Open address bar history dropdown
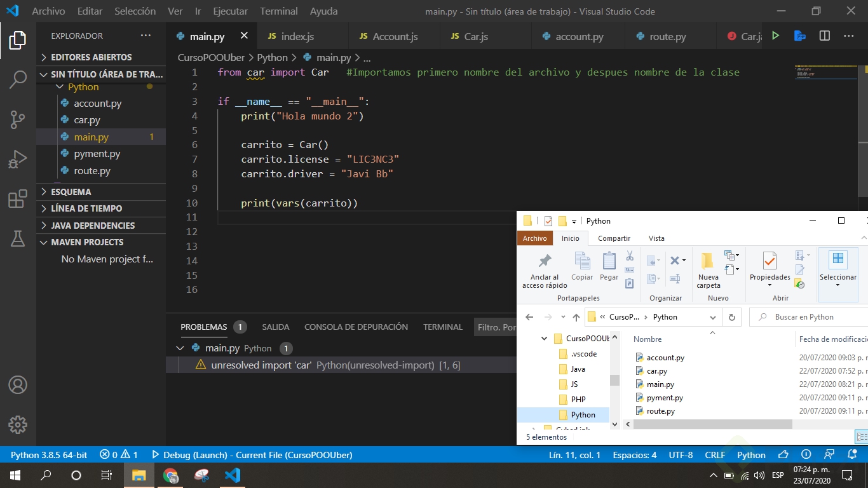 (x=712, y=317)
